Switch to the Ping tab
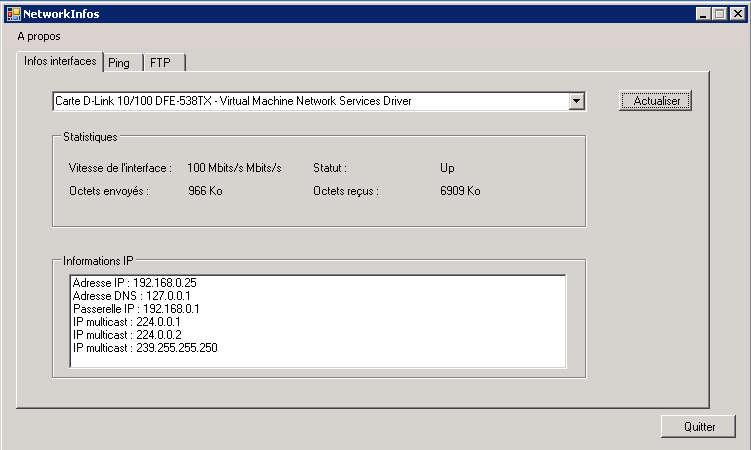Image resolution: width=751 pixels, height=450 pixels. click(x=119, y=63)
